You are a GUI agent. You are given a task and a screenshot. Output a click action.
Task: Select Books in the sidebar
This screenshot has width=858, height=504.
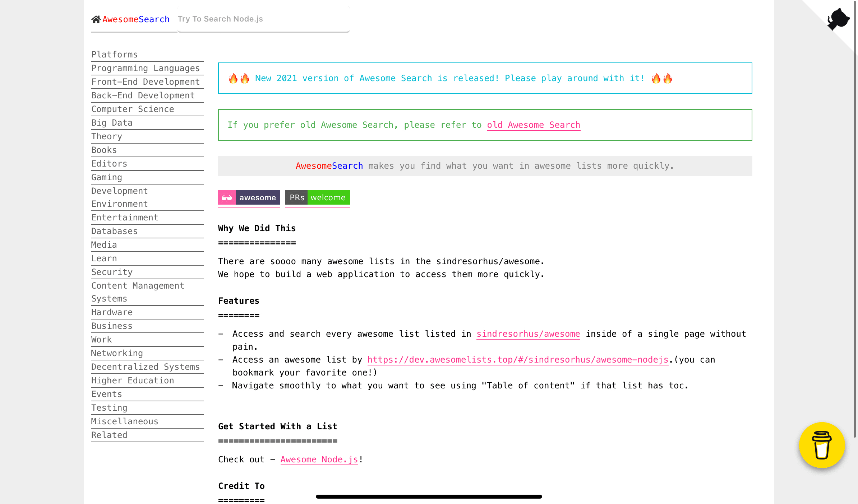(147, 150)
